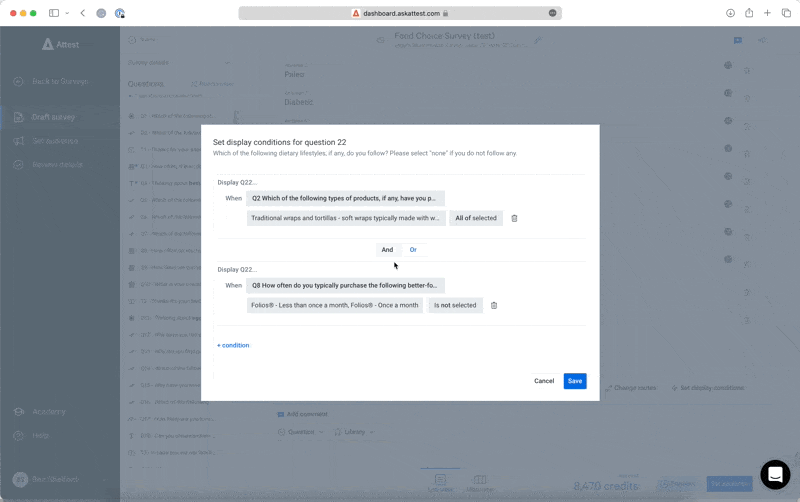This screenshot has height=502, width=800.
Task: Delete the Q8 condition with trash icon
Action: point(494,306)
